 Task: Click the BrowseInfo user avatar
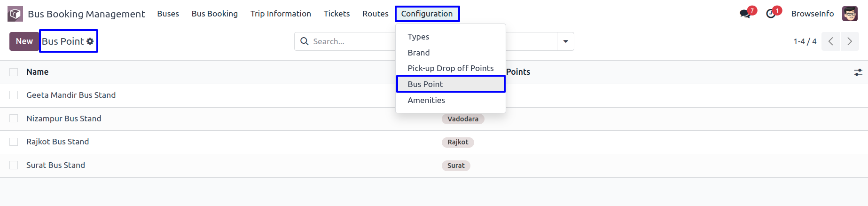tap(850, 14)
